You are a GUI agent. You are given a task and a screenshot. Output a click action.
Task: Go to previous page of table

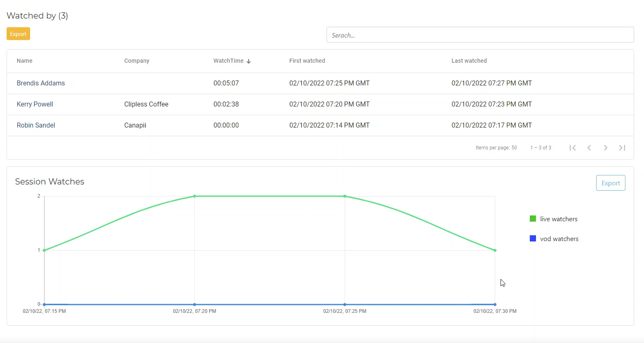point(589,148)
